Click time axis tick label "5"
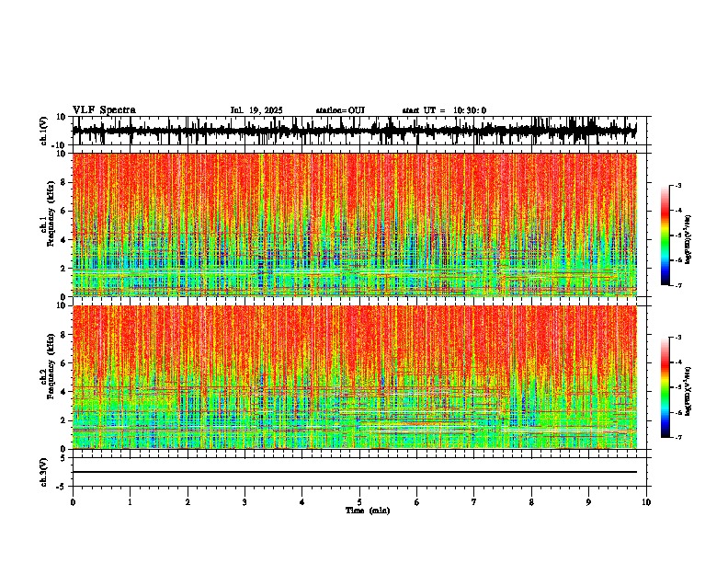 point(359,502)
